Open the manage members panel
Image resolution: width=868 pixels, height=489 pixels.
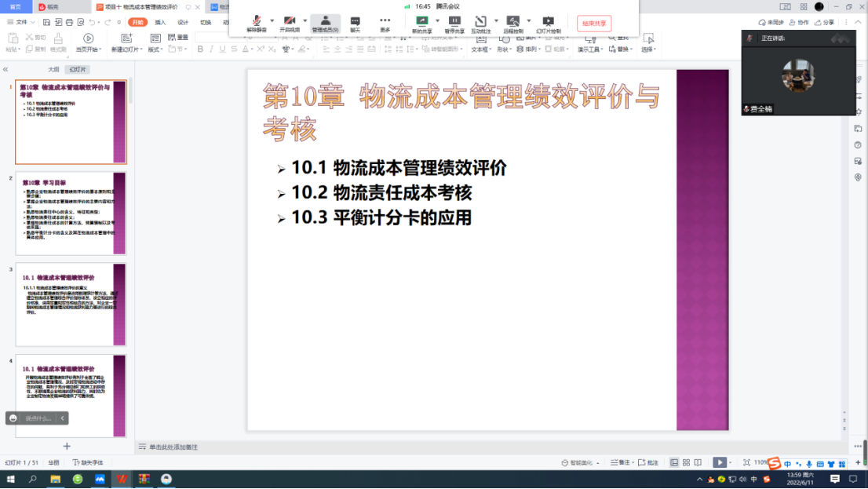pos(325,23)
